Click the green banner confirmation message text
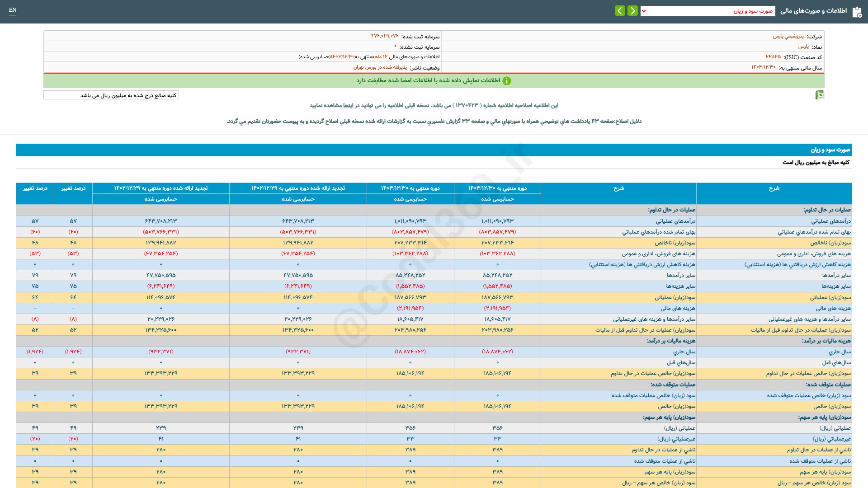 [428, 80]
